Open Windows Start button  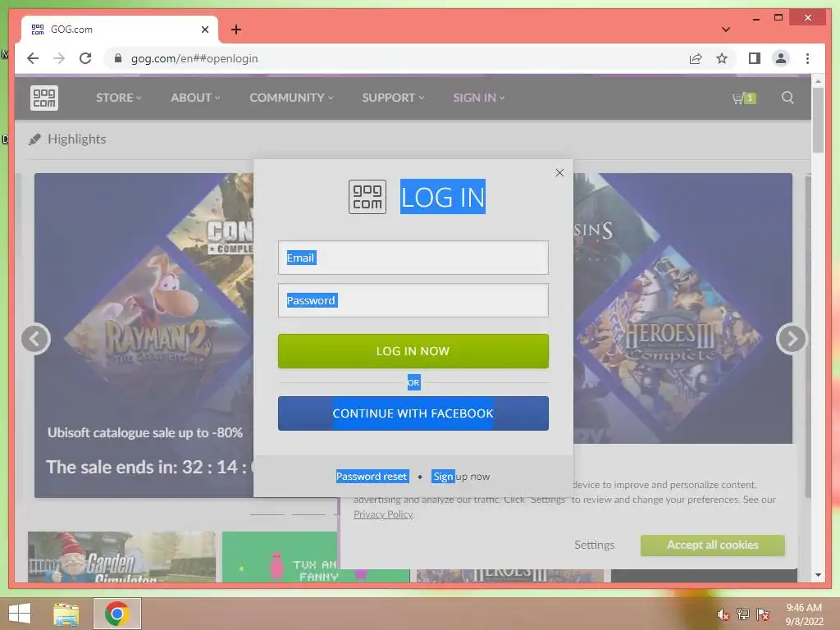pos(20,614)
